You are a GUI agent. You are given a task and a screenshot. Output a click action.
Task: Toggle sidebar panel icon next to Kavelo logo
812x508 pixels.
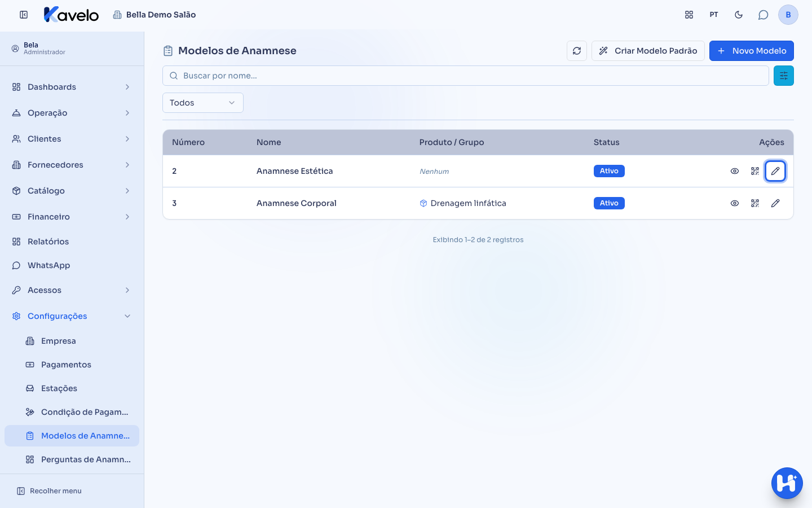pyautogui.click(x=24, y=15)
